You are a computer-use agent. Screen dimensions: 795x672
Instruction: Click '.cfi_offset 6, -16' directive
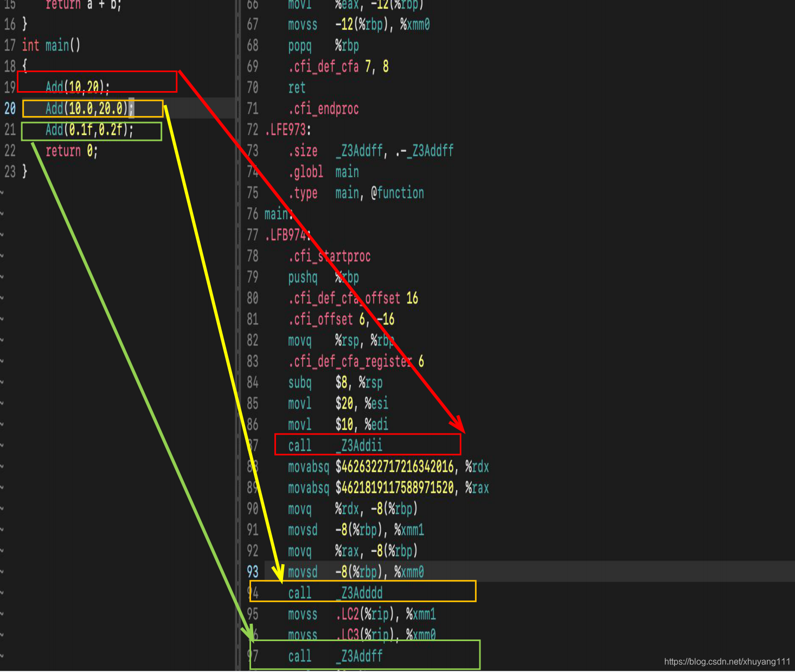(341, 319)
